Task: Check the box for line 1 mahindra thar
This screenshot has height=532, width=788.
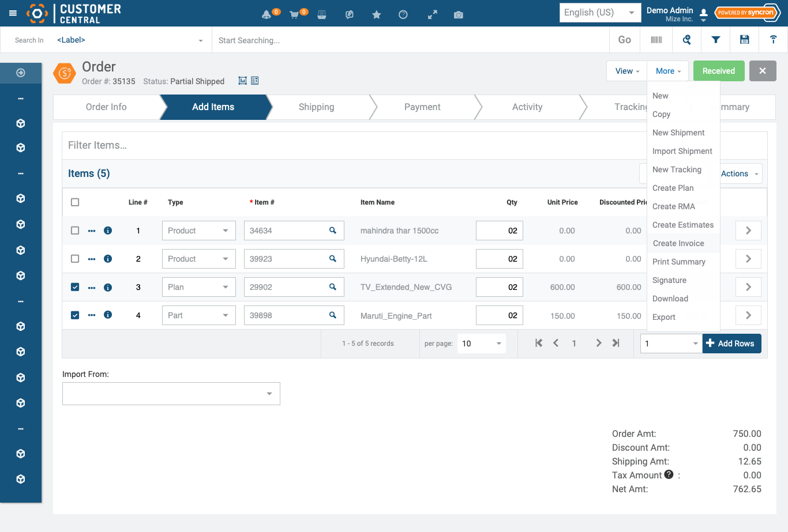Action: [75, 231]
